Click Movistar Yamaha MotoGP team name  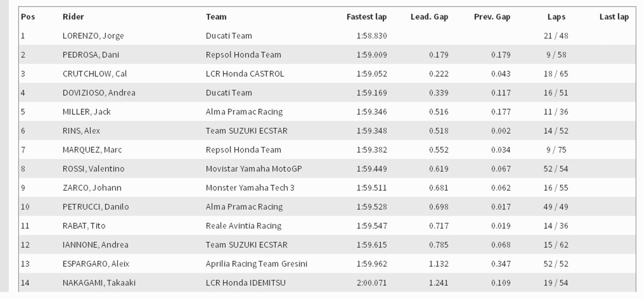(254, 169)
